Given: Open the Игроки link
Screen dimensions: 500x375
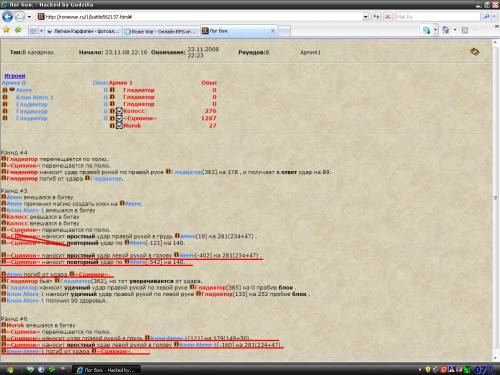Looking at the screenshot, I should click(15, 76).
